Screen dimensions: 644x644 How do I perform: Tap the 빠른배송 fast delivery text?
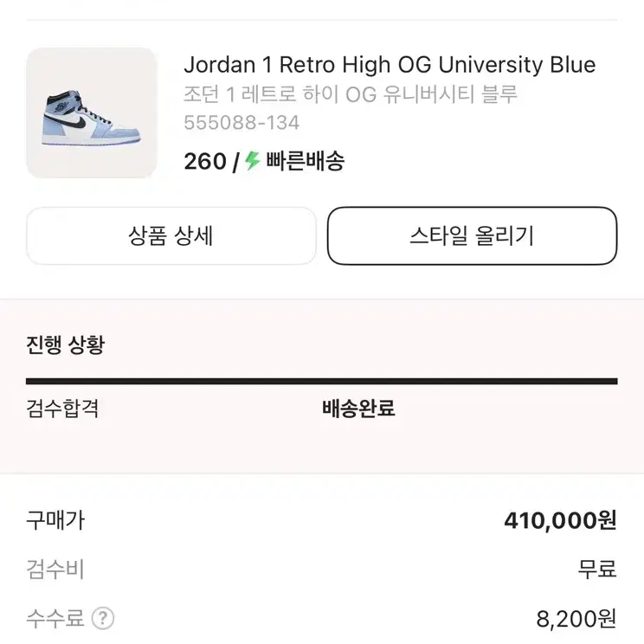click(x=306, y=161)
